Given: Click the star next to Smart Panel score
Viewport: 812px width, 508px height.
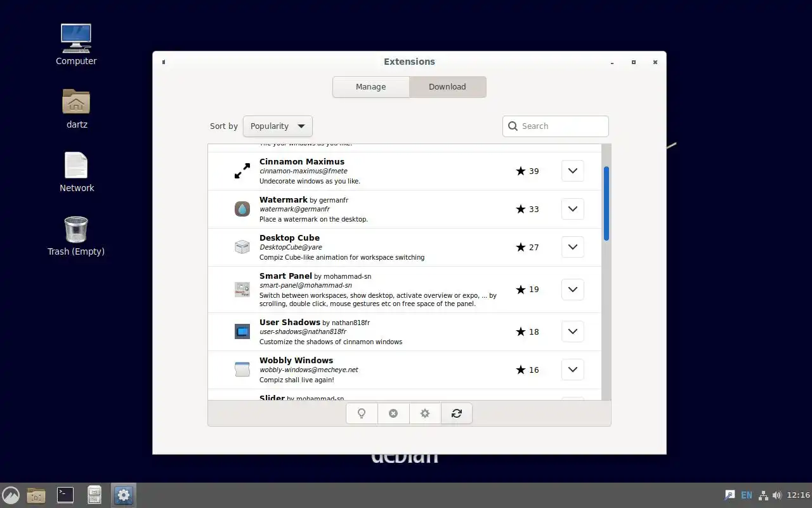Looking at the screenshot, I should 521,290.
